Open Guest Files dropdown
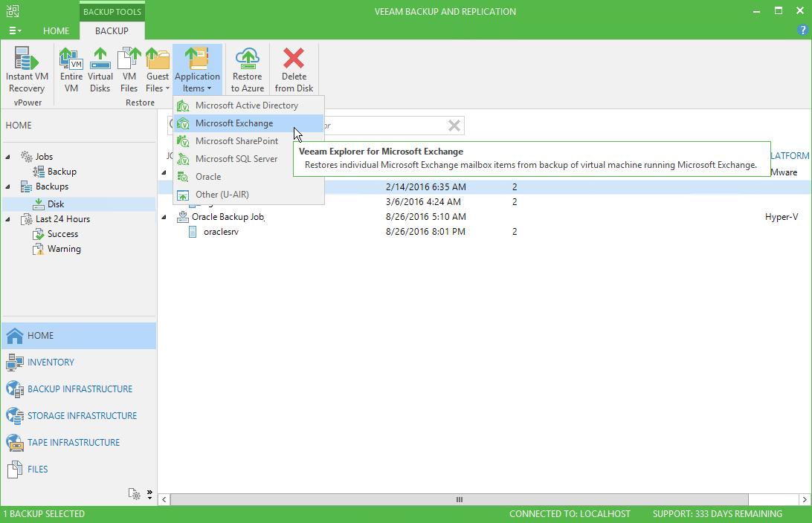 (158, 69)
